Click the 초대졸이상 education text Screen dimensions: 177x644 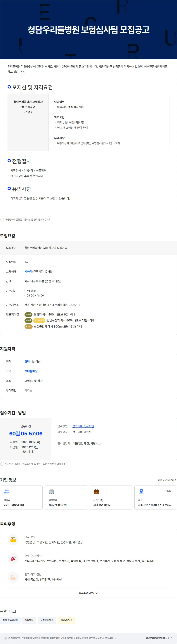31,371
